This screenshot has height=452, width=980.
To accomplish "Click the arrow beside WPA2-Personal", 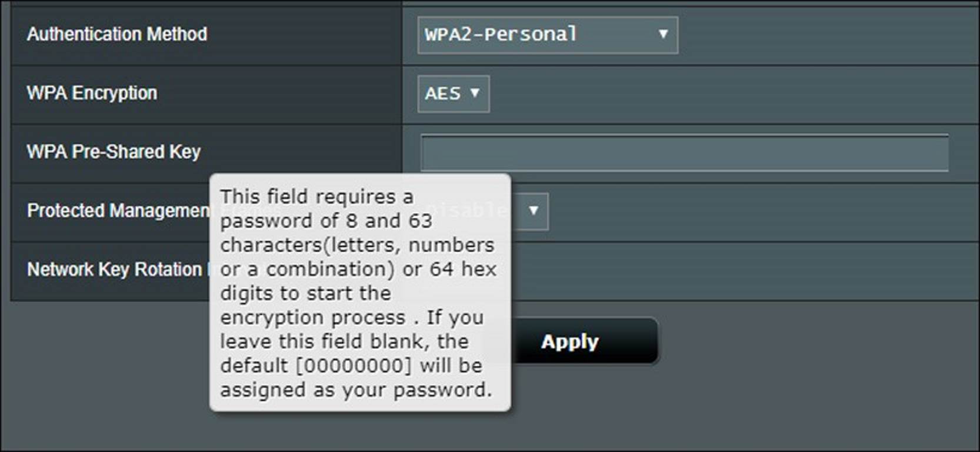I will (663, 34).
